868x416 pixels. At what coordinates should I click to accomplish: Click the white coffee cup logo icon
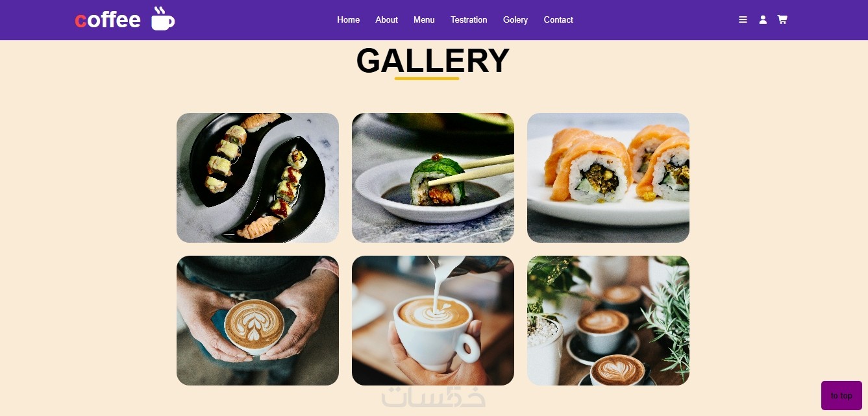click(x=163, y=19)
